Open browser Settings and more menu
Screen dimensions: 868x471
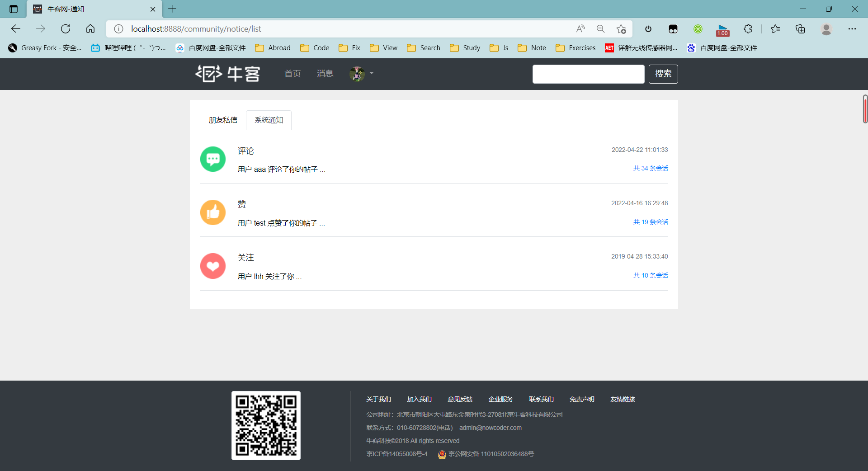[x=852, y=29]
